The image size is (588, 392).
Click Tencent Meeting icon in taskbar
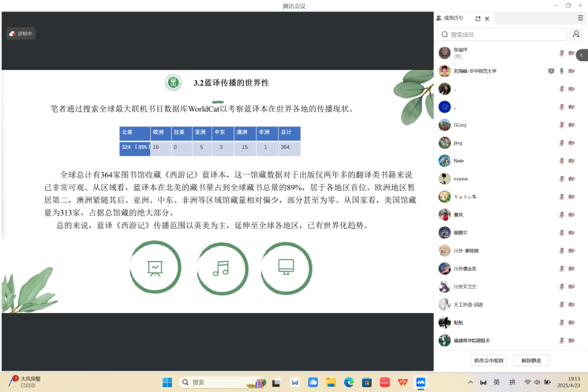[420, 382]
